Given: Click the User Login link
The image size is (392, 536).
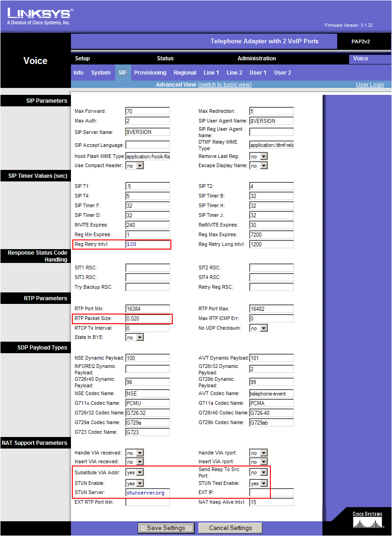Looking at the screenshot, I should (x=370, y=84).
